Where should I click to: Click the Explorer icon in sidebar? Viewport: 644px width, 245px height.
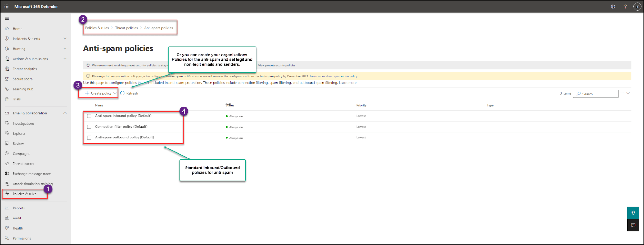coord(7,133)
